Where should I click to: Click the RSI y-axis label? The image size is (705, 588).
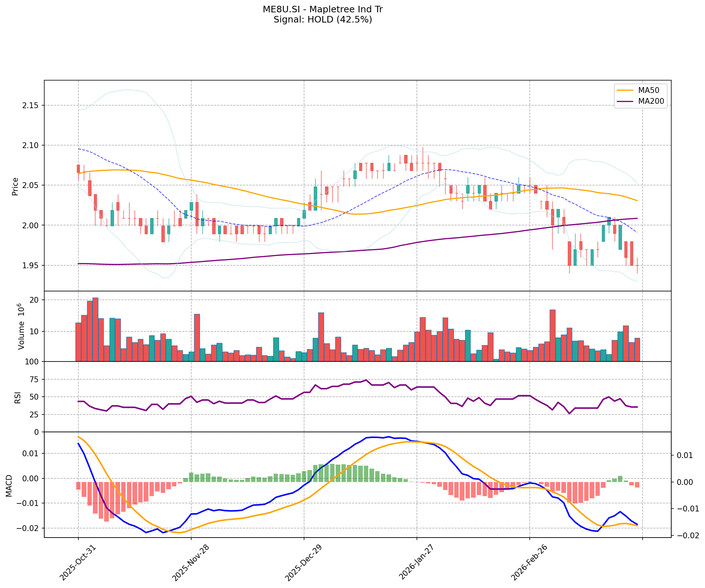pos(17,397)
